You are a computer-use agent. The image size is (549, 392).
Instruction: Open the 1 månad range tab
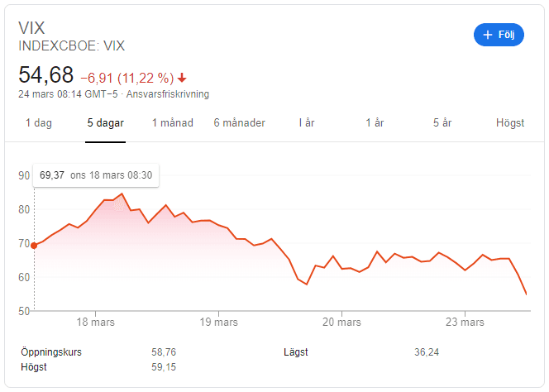[172, 123]
